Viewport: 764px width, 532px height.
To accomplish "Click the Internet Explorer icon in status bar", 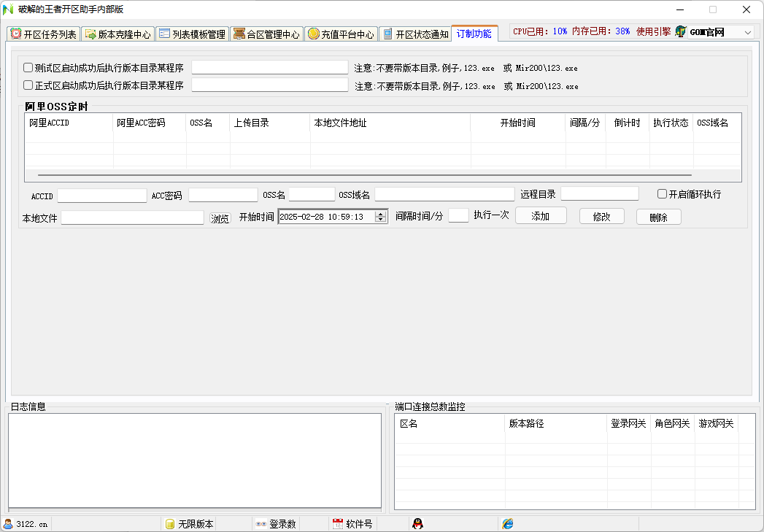I will click(x=508, y=524).
